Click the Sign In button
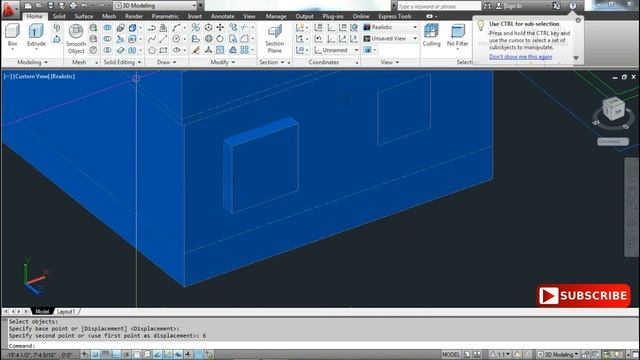 tap(509, 6)
